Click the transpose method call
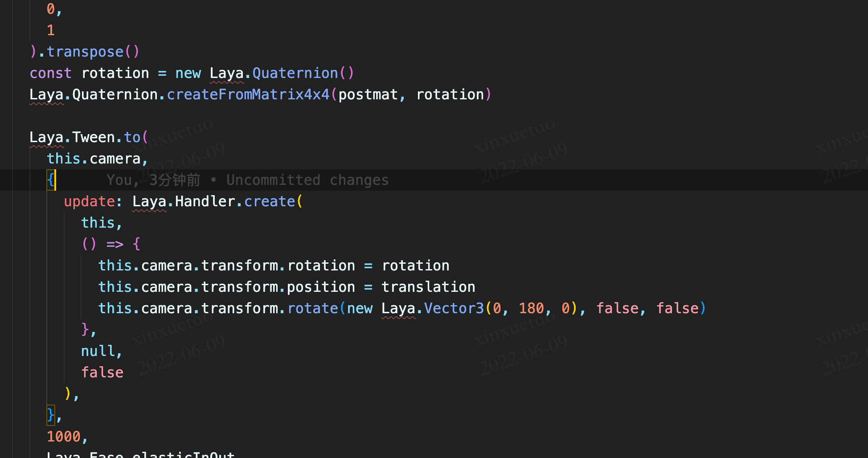The width and height of the screenshot is (868, 458). pyautogui.click(x=85, y=52)
